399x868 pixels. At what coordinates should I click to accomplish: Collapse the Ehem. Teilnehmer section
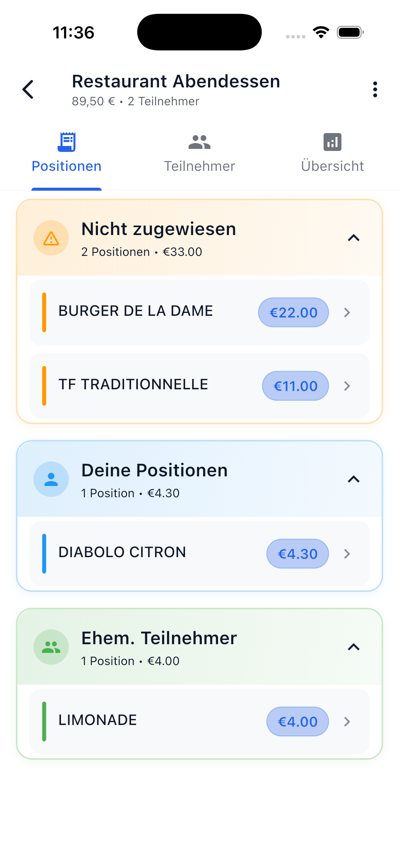click(354, 647)
